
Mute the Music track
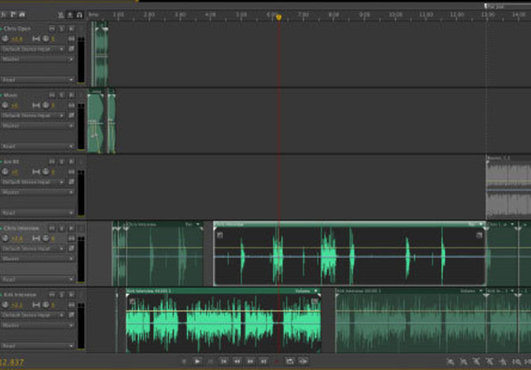(x=52, y=95)
